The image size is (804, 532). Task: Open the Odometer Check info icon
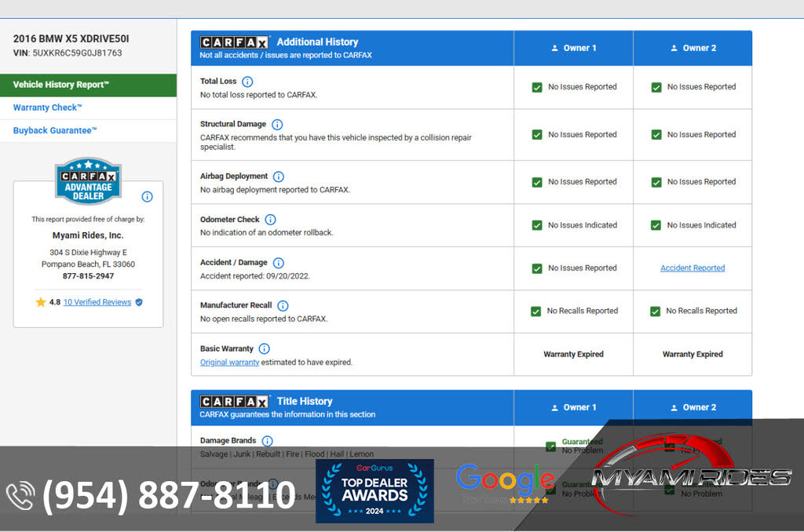pos(270,220)
